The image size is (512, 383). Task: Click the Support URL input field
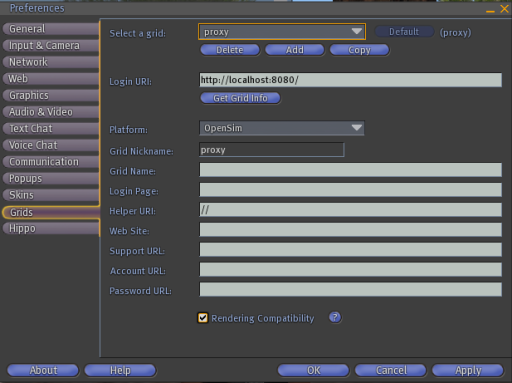coord(350,250)
